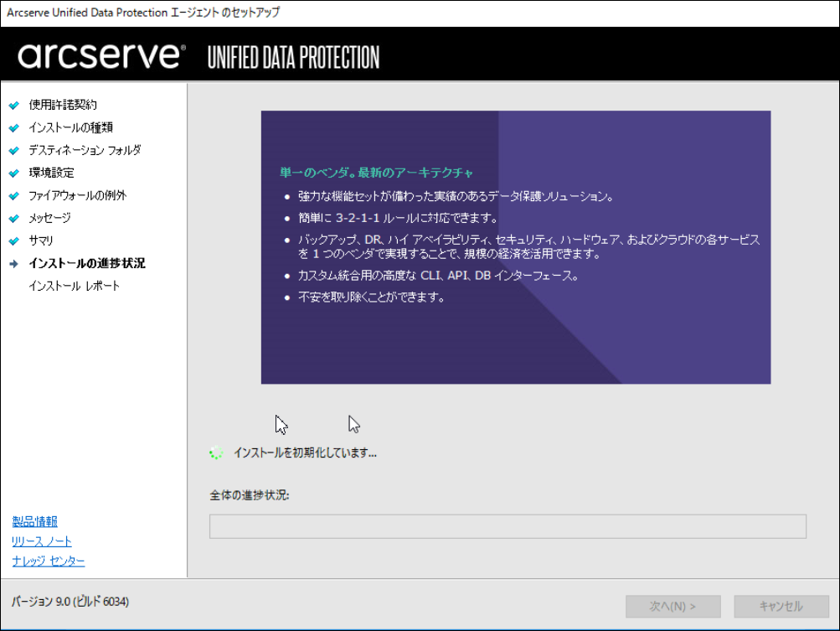Viewport: 840px width, 631px height.
Task: Open the リリース ノート link
Action: point(42,541)
